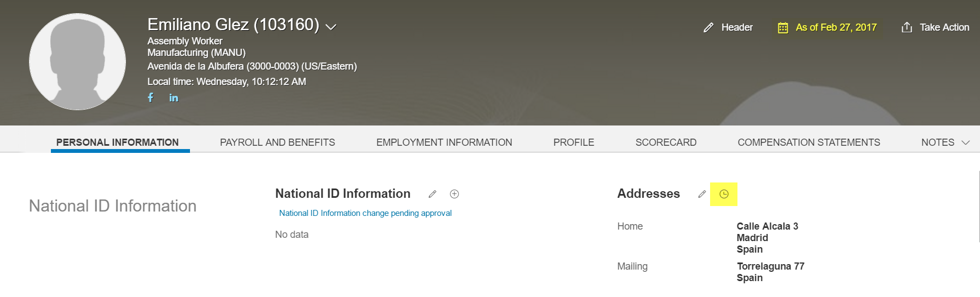This screenshot has width=980, height=297.
Task: Click the pencil icon beside Header
Action: click(708, 27)
